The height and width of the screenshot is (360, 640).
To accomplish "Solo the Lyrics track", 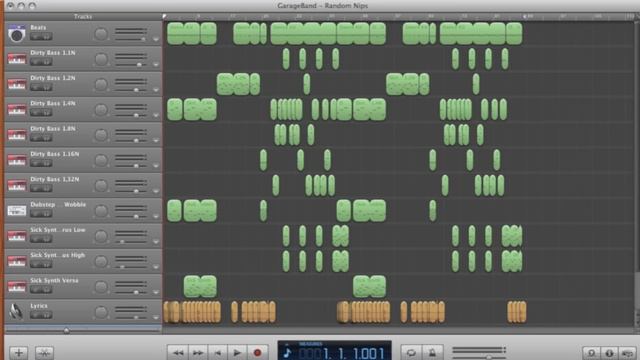I will pos(47,315).
